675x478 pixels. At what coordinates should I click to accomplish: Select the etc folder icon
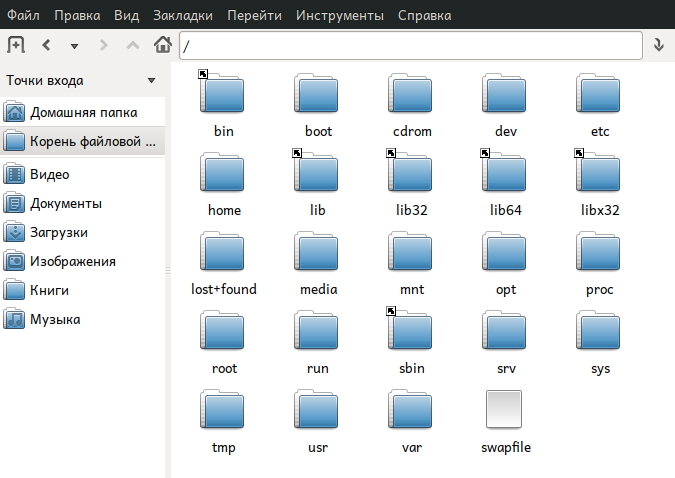point(598,93)
